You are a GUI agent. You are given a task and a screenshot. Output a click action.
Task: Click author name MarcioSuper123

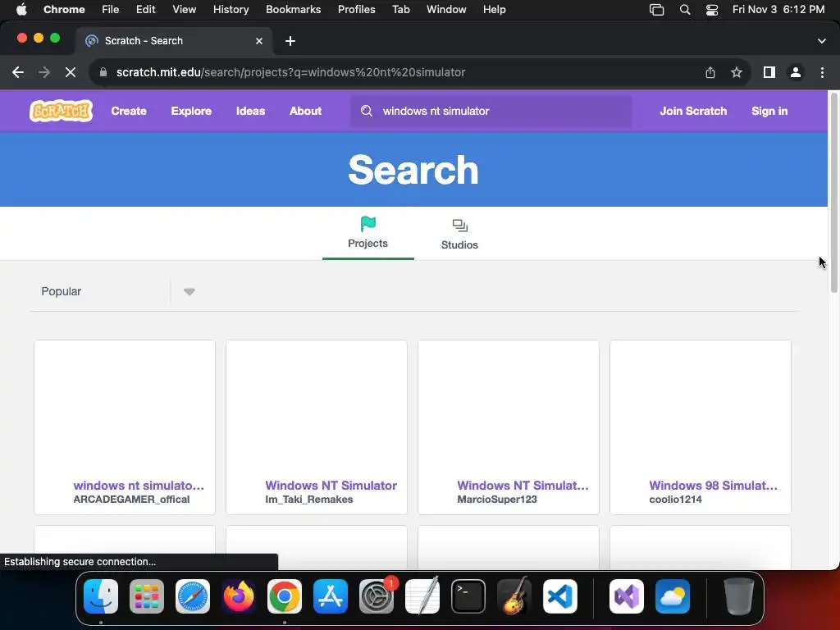tap(497, 500)
